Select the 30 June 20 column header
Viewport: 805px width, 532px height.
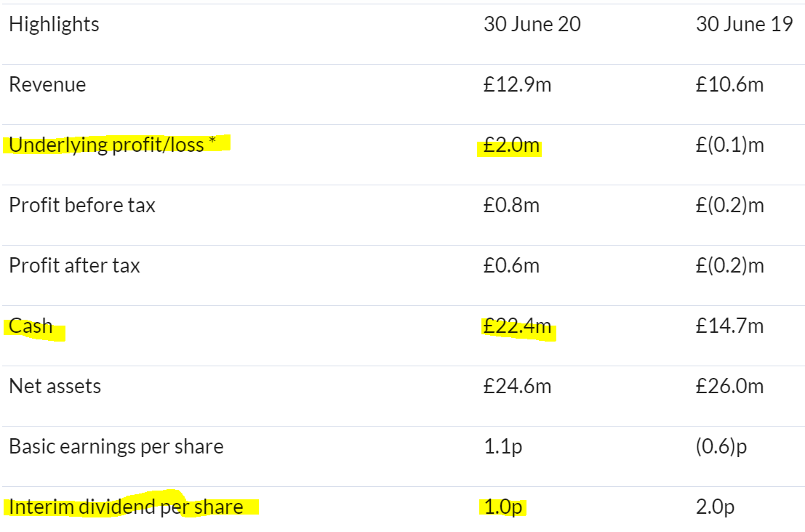(532, 24)
